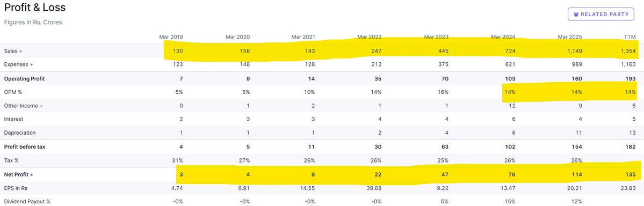
Task: Click the Depreciation row label
Action: [x=20, y=133]
